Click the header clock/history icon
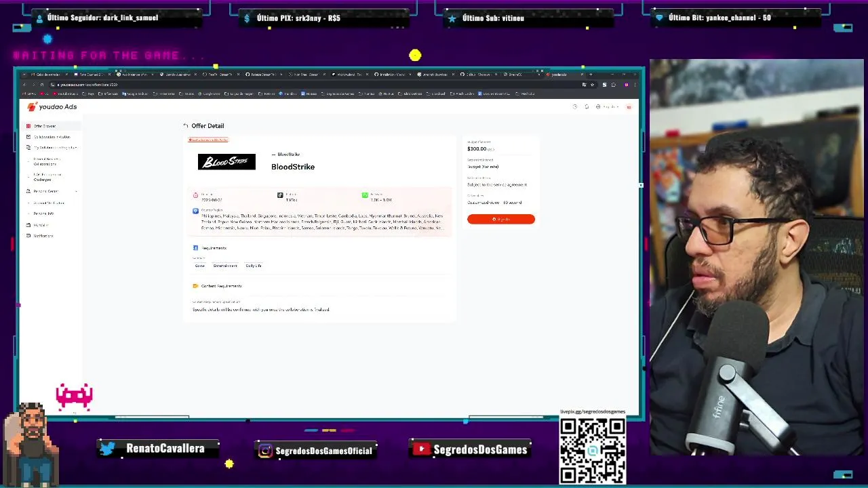This screenshot has height=488, width=868. [x=575, y=107]
